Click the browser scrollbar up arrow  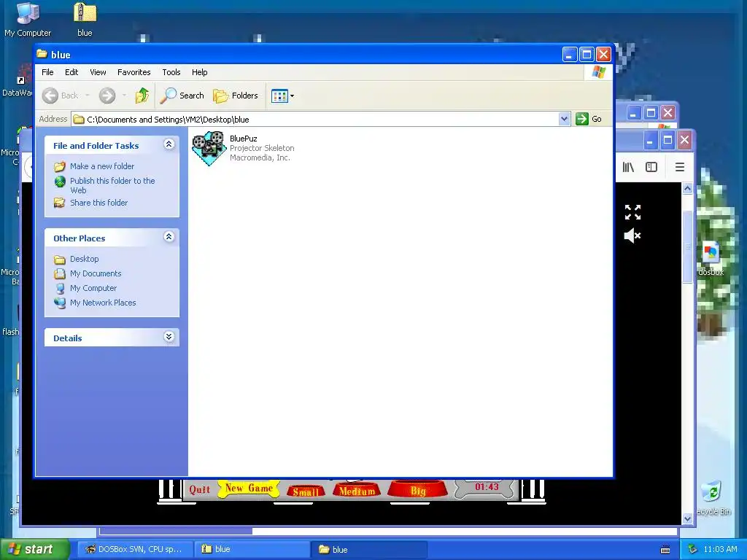[687, 189]
